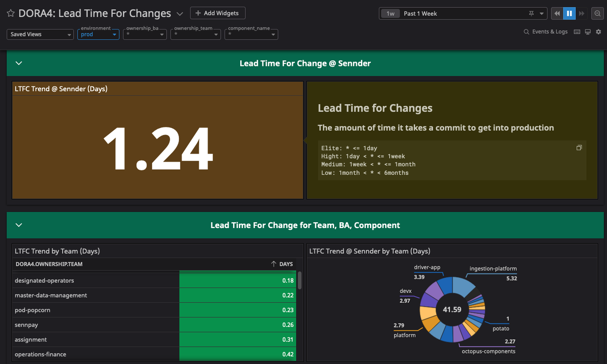Open keyboard shortcuts icon
This screenshot has height=364, width=607.
[577, 32]
